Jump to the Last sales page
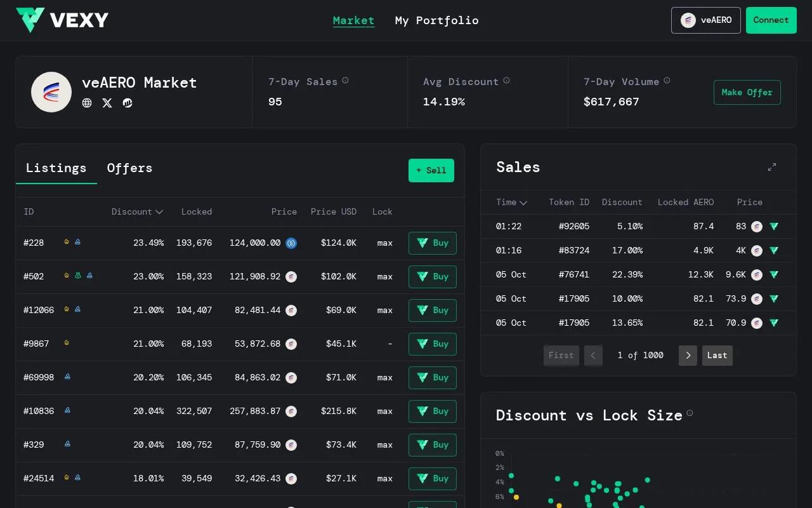The image size is (812, 508). (x=717, y=356)
